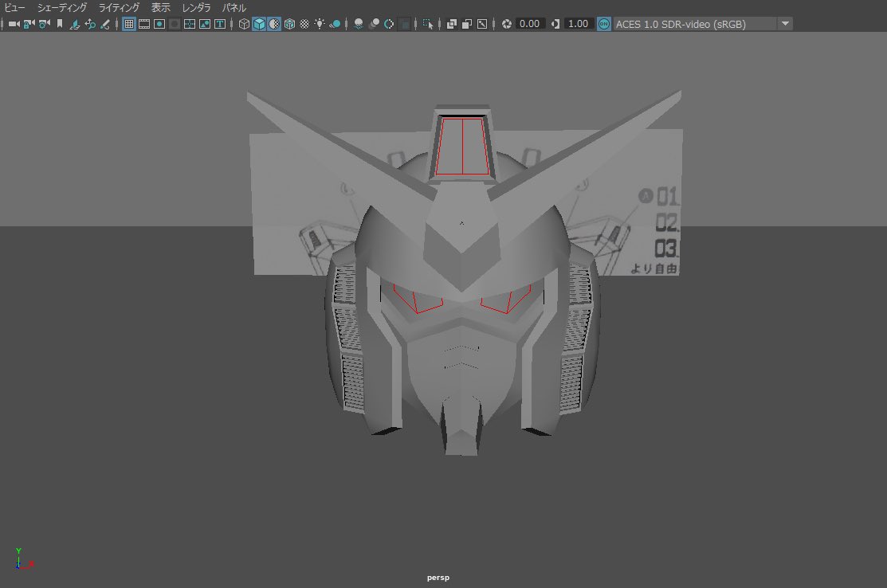Open the レンダラ menu
887x588 pixels.
point(196,7)
